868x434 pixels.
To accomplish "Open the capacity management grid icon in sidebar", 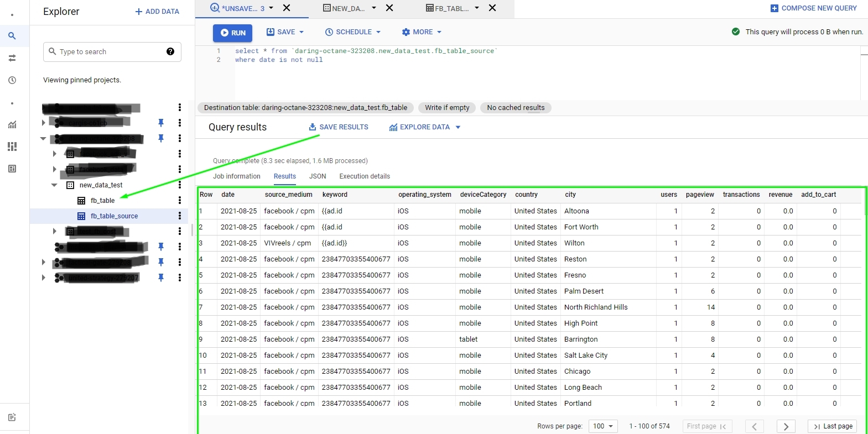I will 12,147.
